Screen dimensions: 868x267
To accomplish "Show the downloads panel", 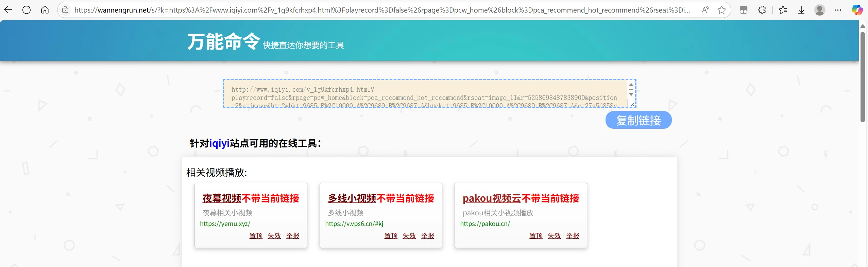I will tap(801, 10).
